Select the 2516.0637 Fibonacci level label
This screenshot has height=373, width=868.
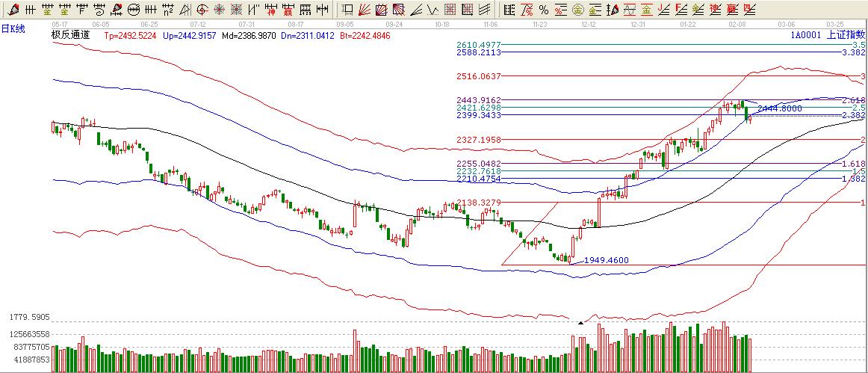(x=478, y=76)
